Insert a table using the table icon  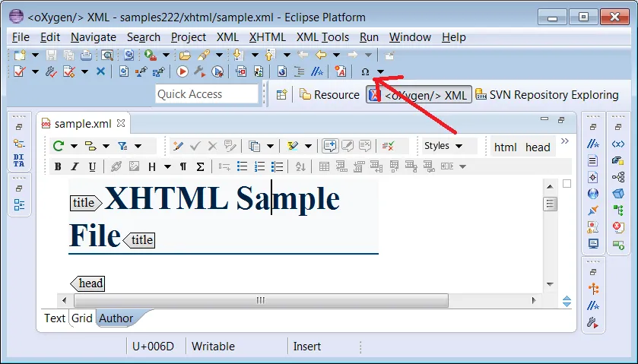pyautogui.click(x=324, y=166)
